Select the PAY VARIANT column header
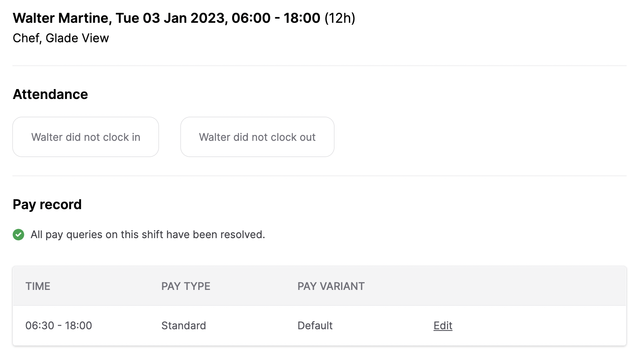Screen dimensions: 644x357 [331, 286]
